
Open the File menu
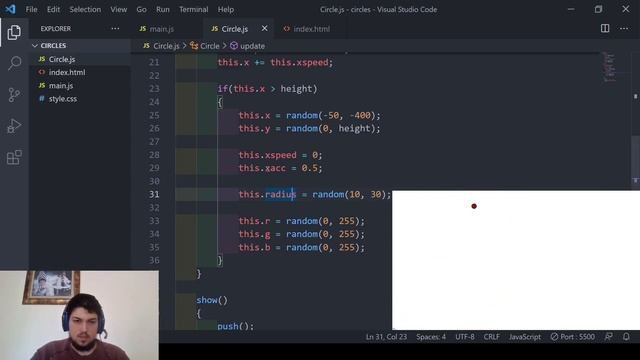click(x=31, y=9)
